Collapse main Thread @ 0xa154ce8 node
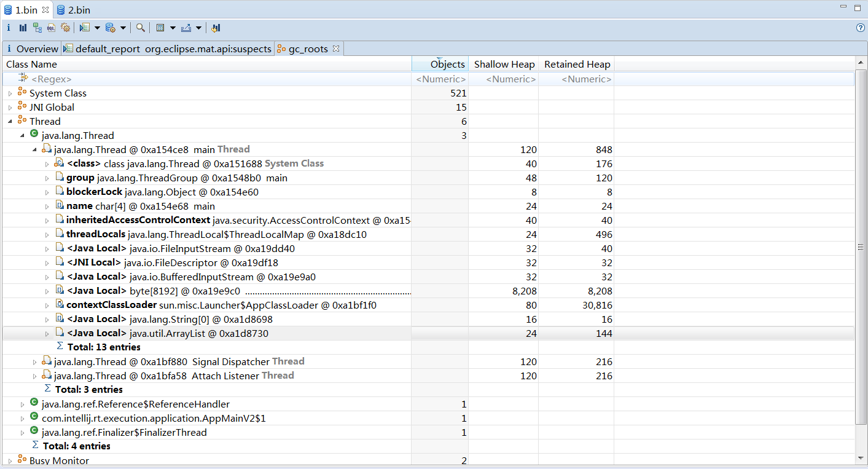Viewport: 868px width, 469px height. click(x=34, y=150)
